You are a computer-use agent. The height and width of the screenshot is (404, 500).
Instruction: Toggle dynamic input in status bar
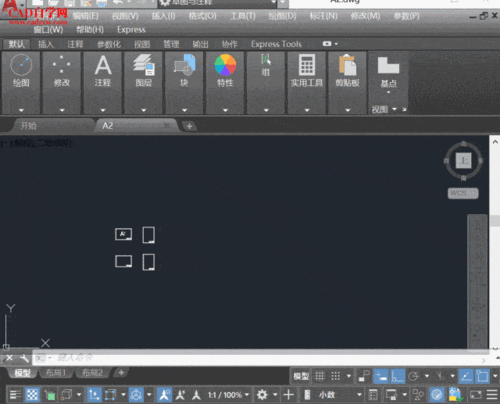[x=381, y=377]
